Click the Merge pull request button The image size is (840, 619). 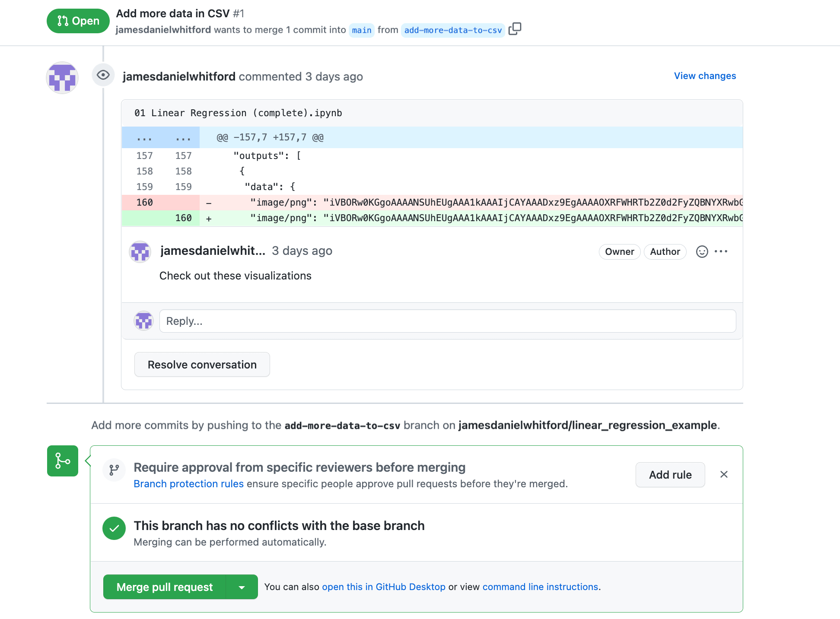coord(164,587)
